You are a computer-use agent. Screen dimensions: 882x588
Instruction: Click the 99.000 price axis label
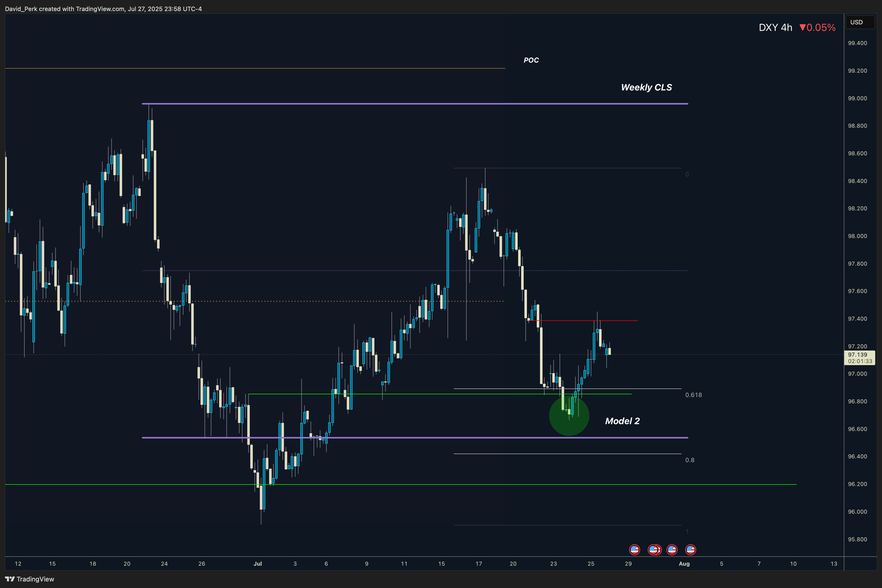[857, 98]
